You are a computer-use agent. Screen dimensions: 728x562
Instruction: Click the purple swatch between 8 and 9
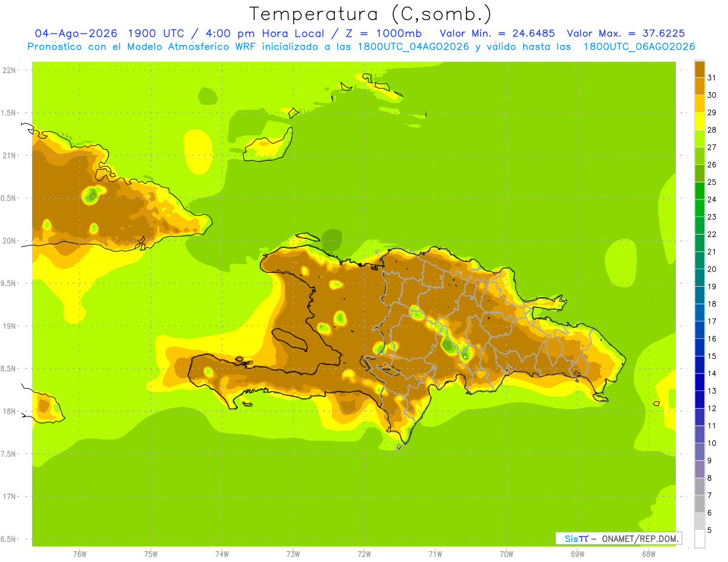(699, 469)
